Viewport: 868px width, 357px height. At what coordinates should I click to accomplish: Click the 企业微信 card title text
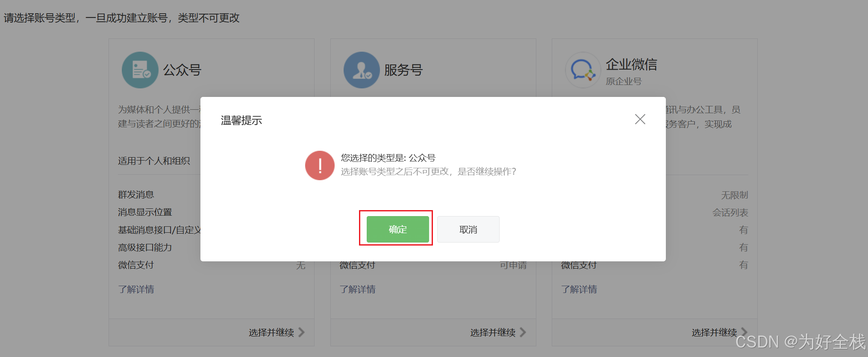click(631, 64)
